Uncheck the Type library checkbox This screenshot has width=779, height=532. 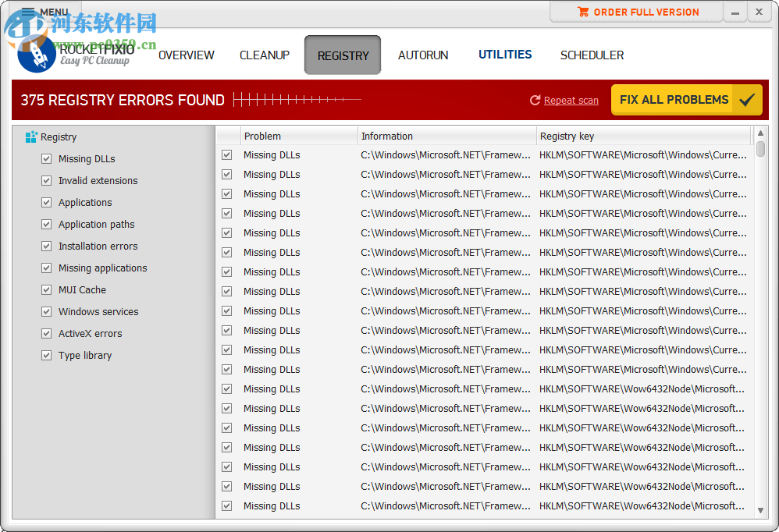(x=46, y=356)
